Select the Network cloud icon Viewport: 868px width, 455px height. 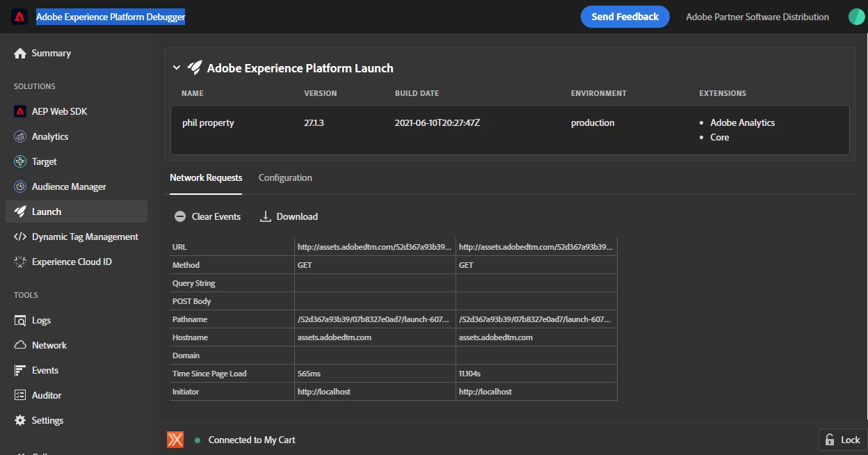tap(19, 345)
